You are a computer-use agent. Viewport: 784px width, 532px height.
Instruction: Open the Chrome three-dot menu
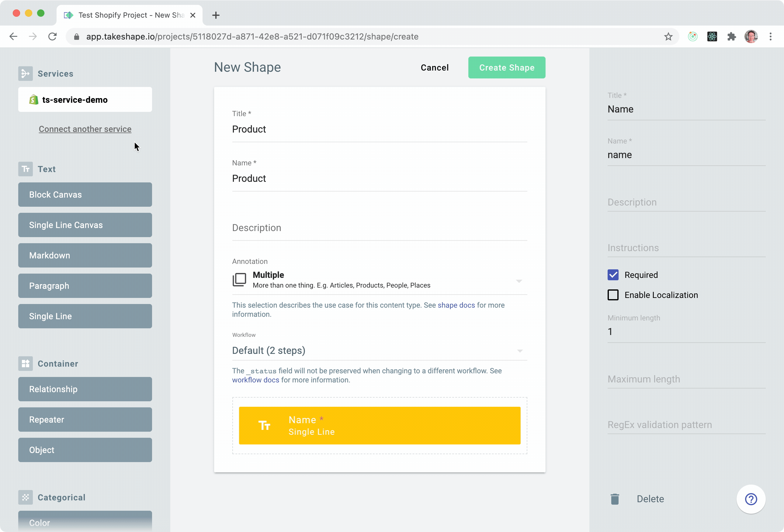click(771, 36)
